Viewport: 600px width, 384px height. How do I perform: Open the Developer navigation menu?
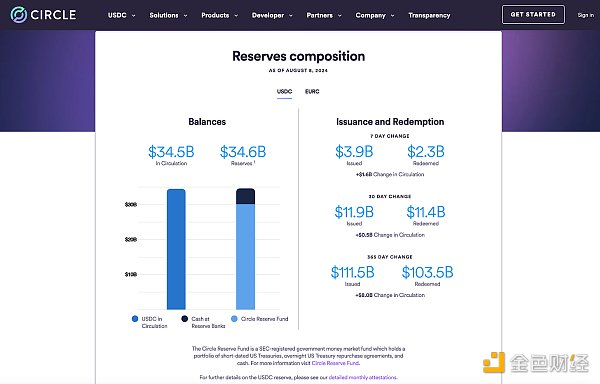272,15
